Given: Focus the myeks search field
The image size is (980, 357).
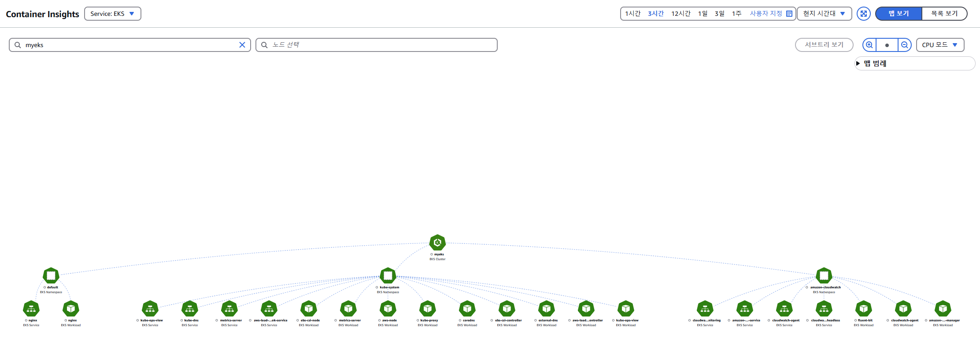Looking at the screenshot, I should point(130,45).
